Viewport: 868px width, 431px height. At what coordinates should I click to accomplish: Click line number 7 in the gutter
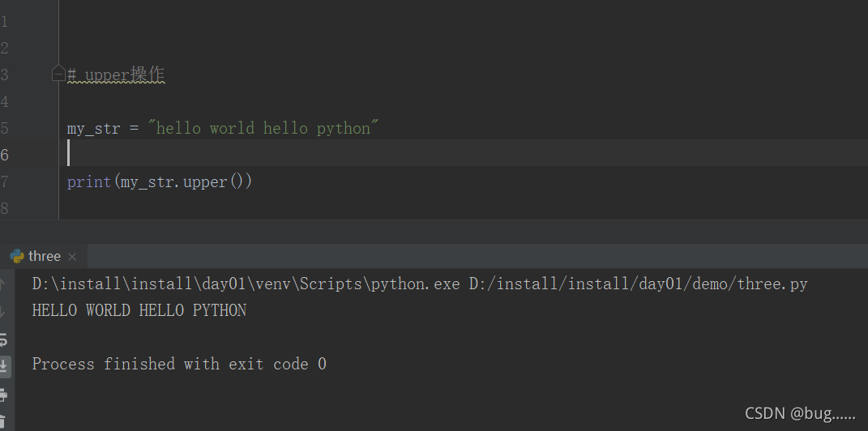coord(4,182)
